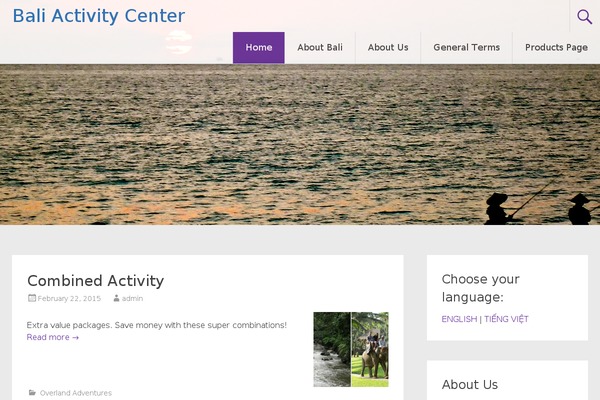Click the February 22, 2015 date link

[x=69, y=298]
